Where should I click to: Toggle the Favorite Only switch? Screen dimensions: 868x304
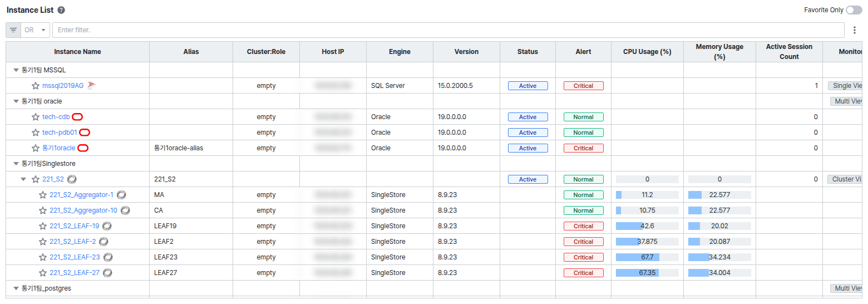[x=854, y=10]
